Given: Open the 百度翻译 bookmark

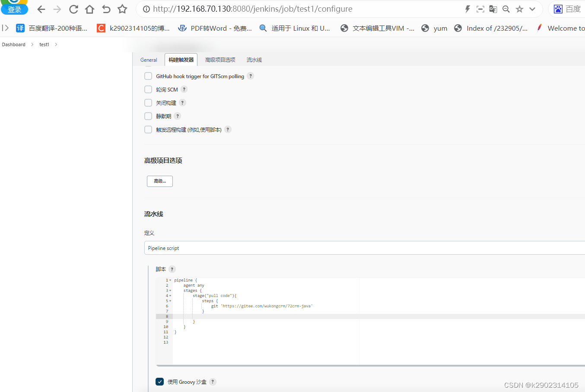Looking at the screenshot, I should click(52, 28).
